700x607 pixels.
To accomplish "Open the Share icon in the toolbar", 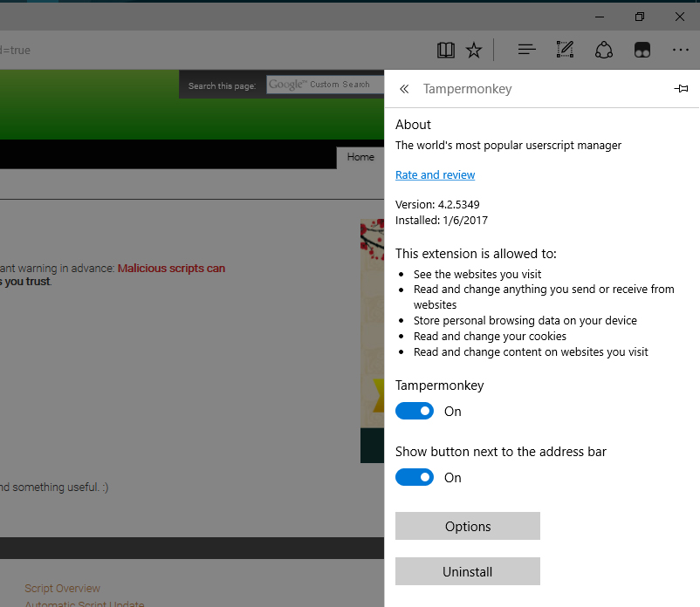I will click(x=604, y=50).
